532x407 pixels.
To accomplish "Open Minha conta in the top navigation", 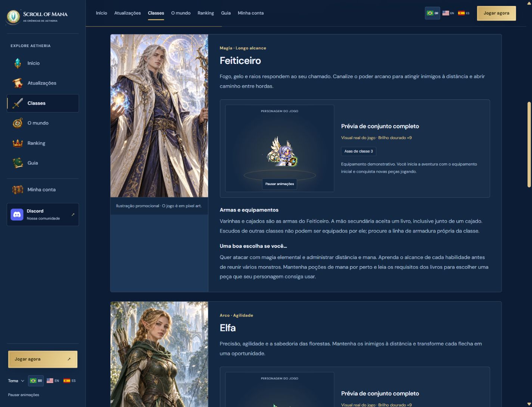I will click(251, 13).
